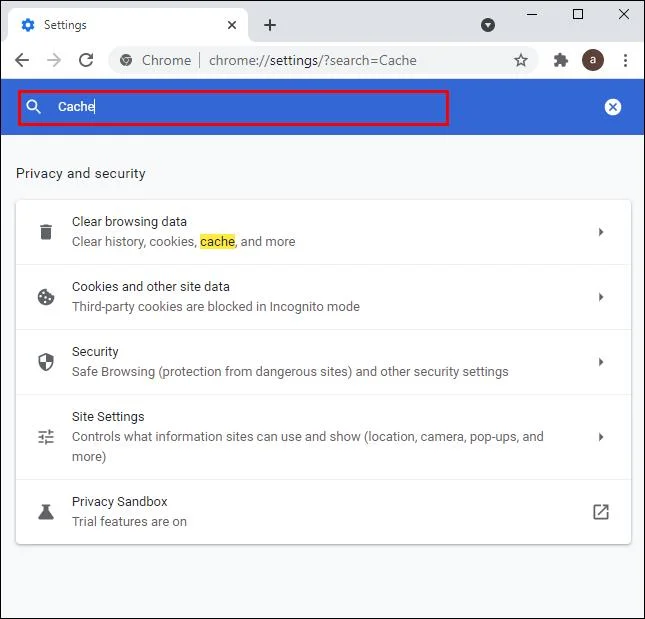
Task: Select the Settings tab
Action: pyautogui.click(x=128, y=25)
